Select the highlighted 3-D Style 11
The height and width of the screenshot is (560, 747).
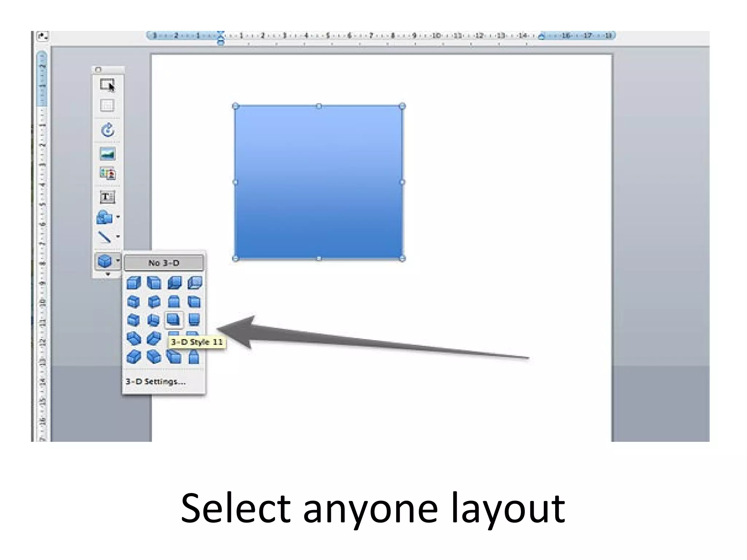174,320
